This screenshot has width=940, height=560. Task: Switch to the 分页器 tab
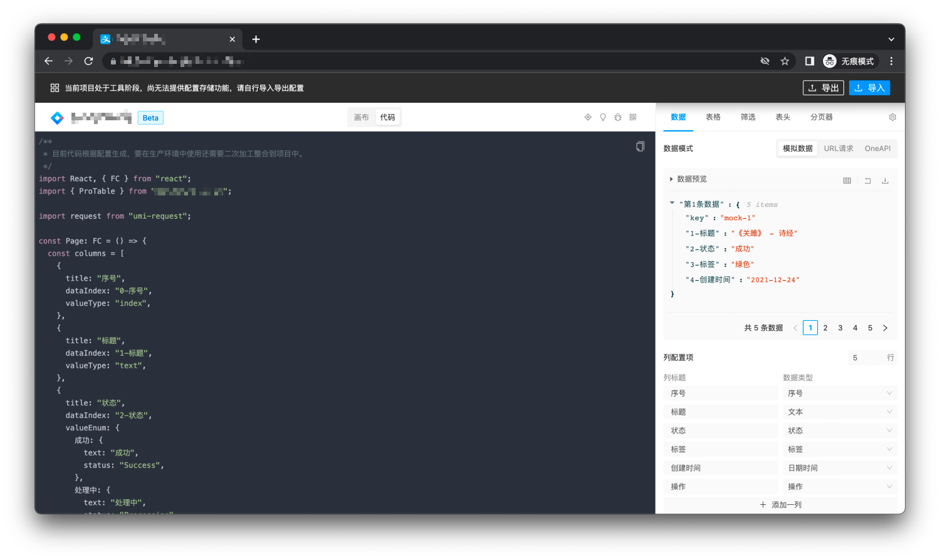822,117
